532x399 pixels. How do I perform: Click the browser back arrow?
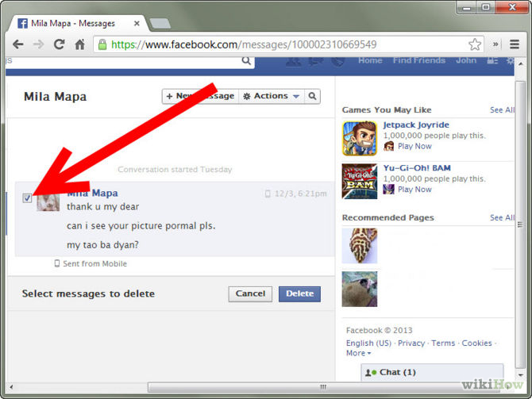(17, 44)
